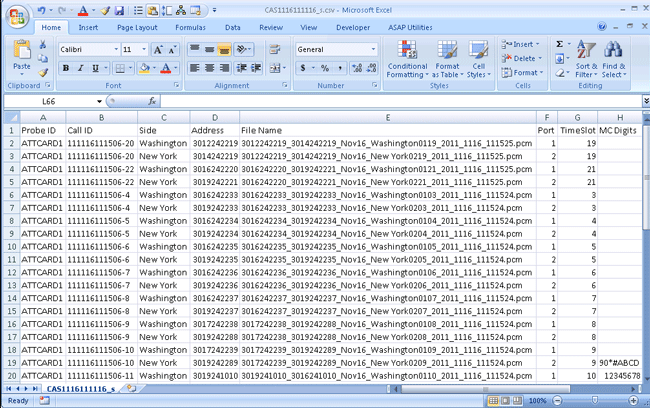
Task: Click Decrease Indent icon
Action: (241, 68)
